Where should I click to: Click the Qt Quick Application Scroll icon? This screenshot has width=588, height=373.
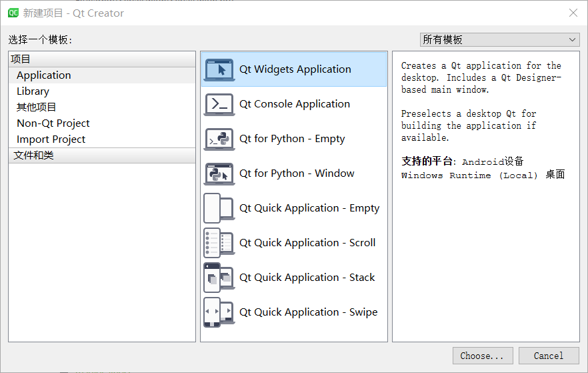(x=219, y=243)
